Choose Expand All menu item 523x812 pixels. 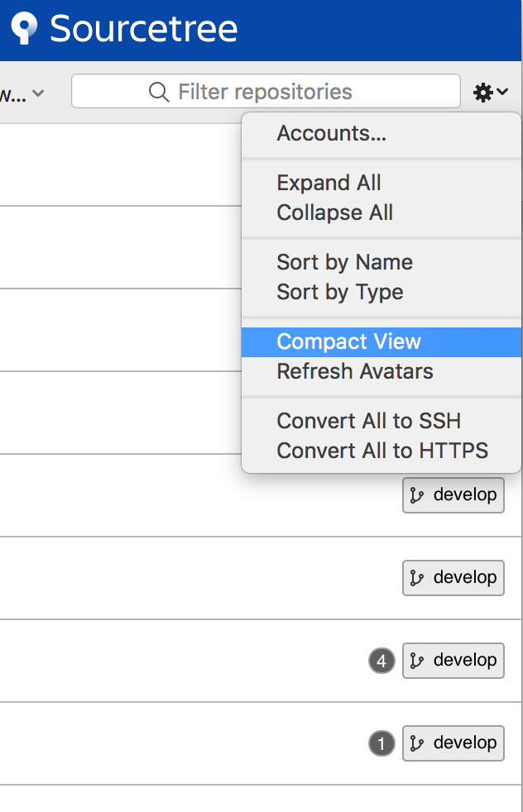[x=329, y=183]
